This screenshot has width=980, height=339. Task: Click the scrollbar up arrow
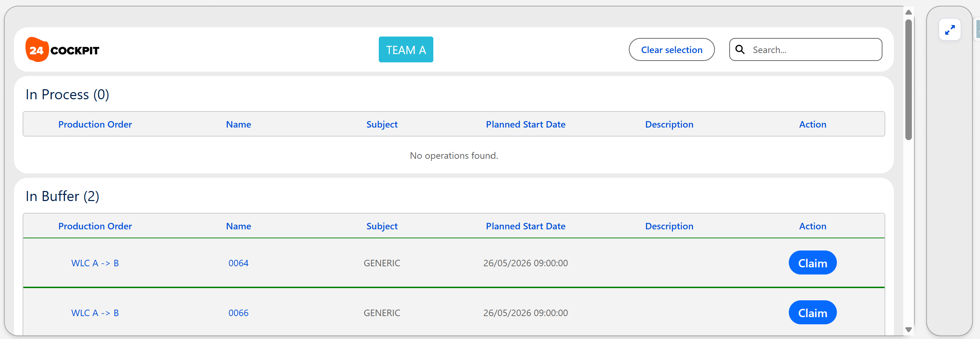point(909,12)
